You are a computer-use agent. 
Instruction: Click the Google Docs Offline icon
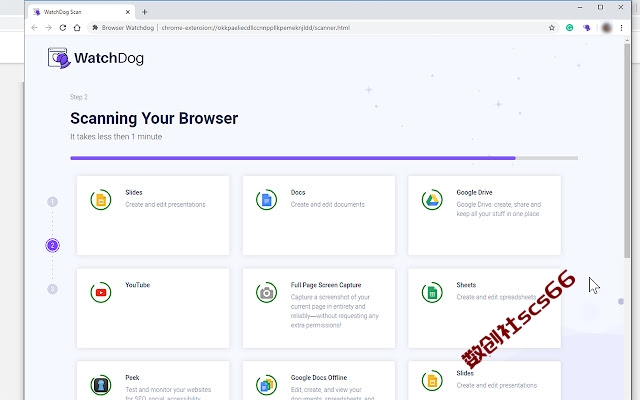click(267, 385)
